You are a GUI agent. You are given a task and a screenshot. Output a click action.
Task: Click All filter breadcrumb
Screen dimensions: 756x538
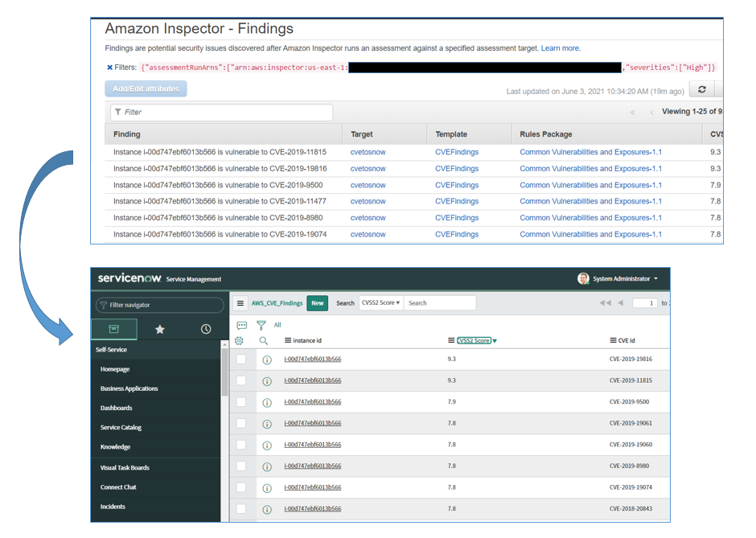tap(277, 325)
